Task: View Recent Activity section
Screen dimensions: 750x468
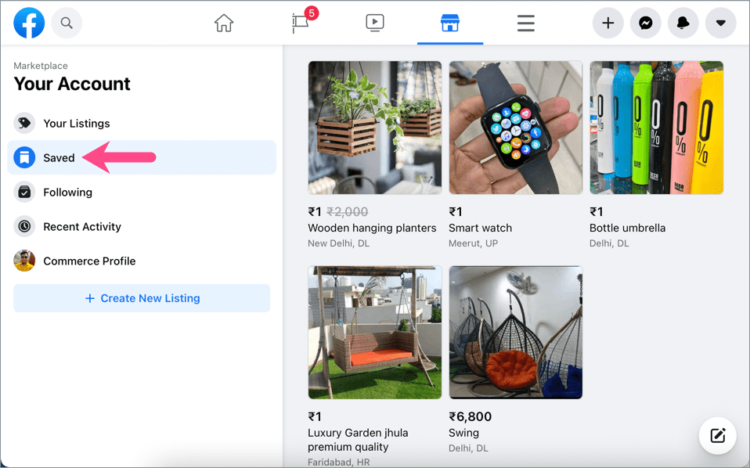Action: (x=82, y=227)
